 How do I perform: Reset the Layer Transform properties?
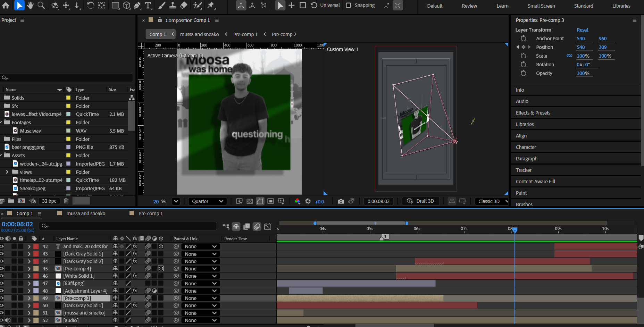pyautogui.click(x=582, y=30)
